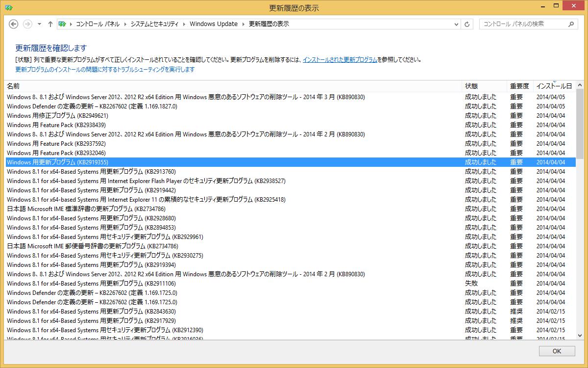588x368 pixels.
Task: Click 失敗 status of KB2911106
Action: click(471, 284)
